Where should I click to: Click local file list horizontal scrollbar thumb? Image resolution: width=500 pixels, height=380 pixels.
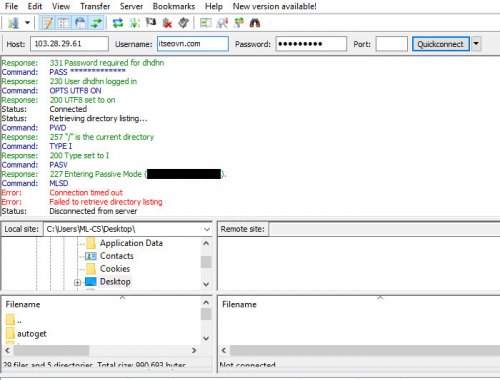tap(51, 350)
